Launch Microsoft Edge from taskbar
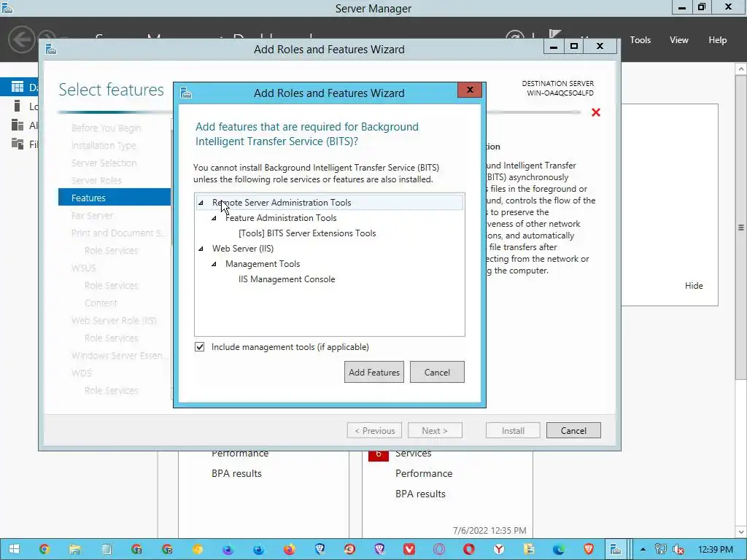 559,549
